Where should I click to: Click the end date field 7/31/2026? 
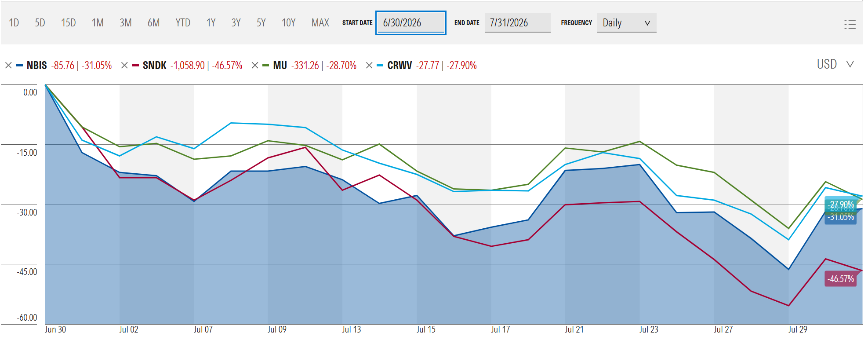(517, 23)
